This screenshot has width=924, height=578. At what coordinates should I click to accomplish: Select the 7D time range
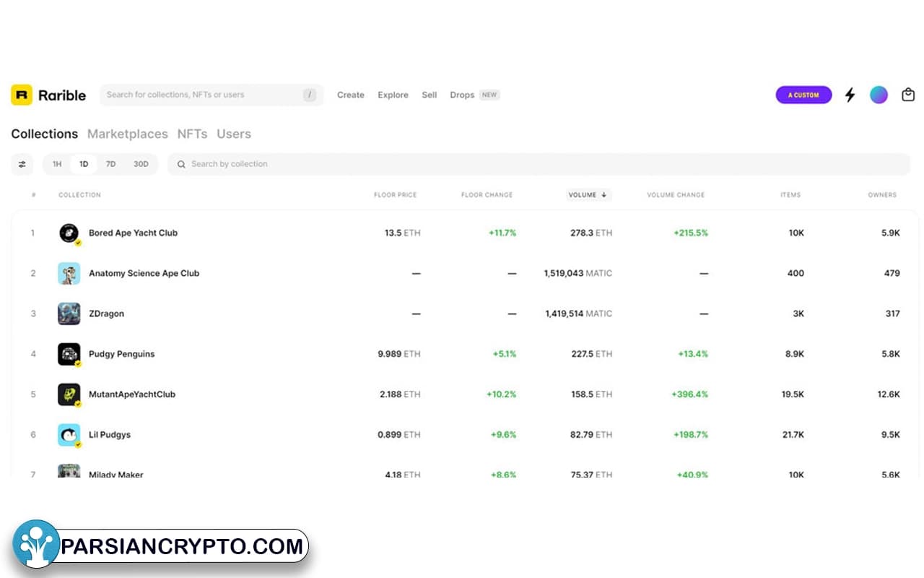click(x=110, y=164)
